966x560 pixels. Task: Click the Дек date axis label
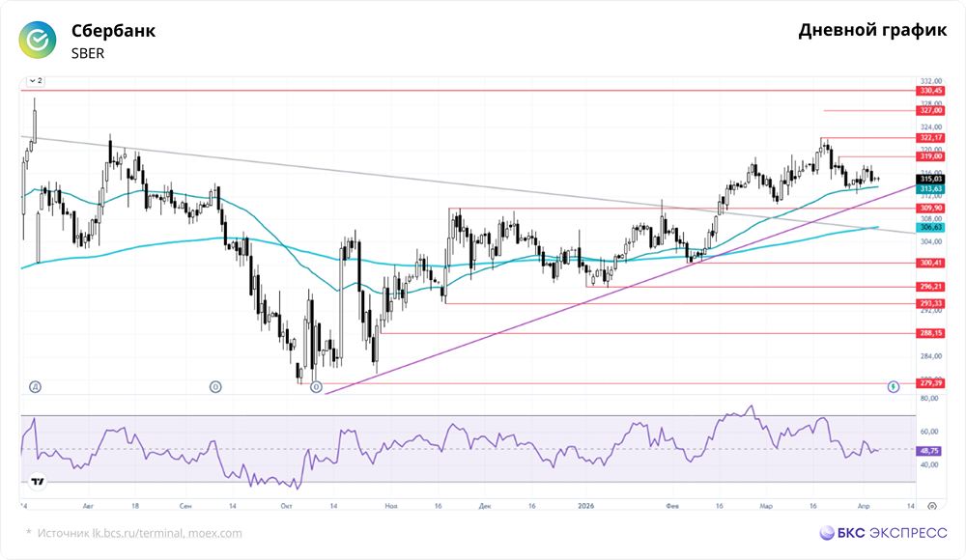point(485,506)
